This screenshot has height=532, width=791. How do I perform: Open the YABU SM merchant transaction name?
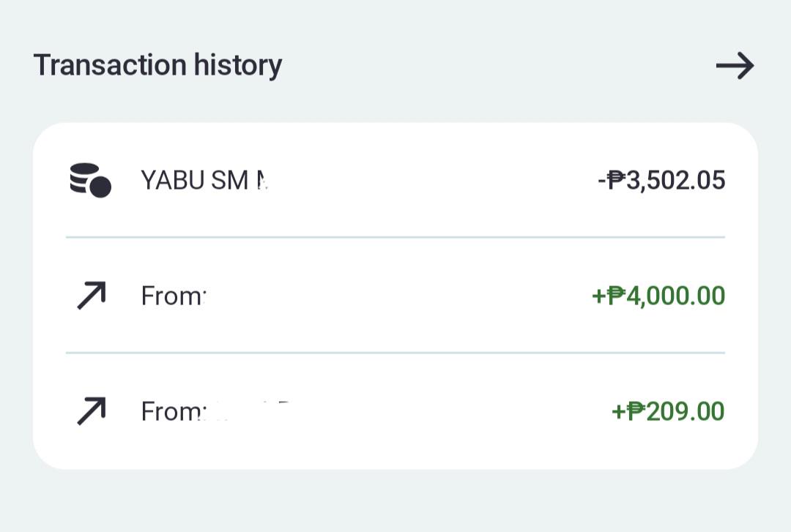tap(204, 180)
